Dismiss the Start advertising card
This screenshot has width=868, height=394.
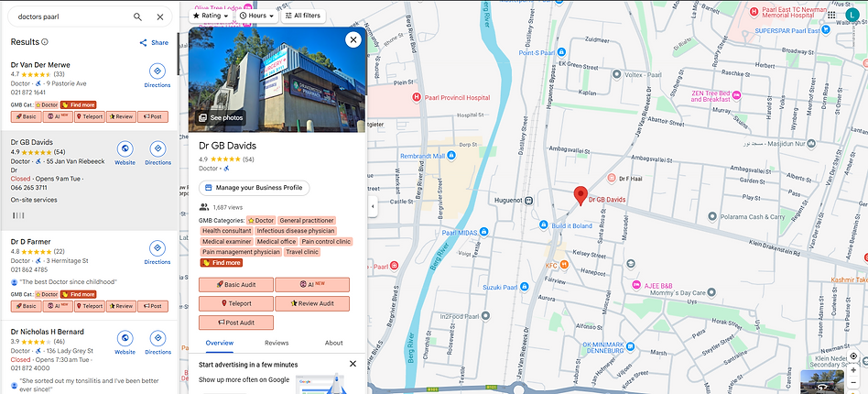point(353,364)
